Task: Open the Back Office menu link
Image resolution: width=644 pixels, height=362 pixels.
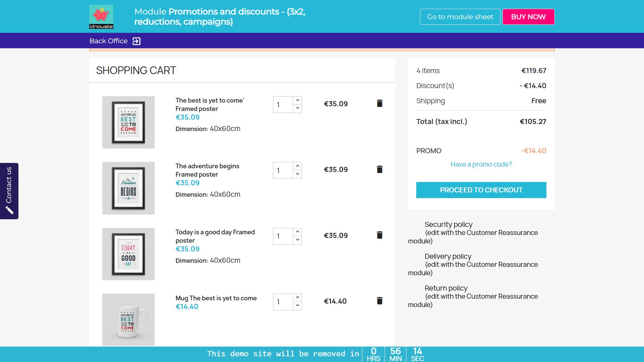Action: coord(108,41)
